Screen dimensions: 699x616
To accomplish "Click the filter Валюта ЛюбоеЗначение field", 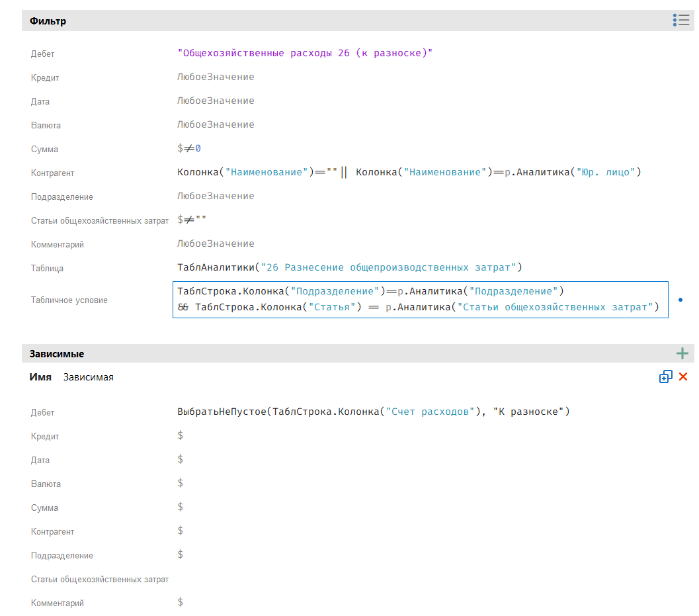I will click(216, 125).
